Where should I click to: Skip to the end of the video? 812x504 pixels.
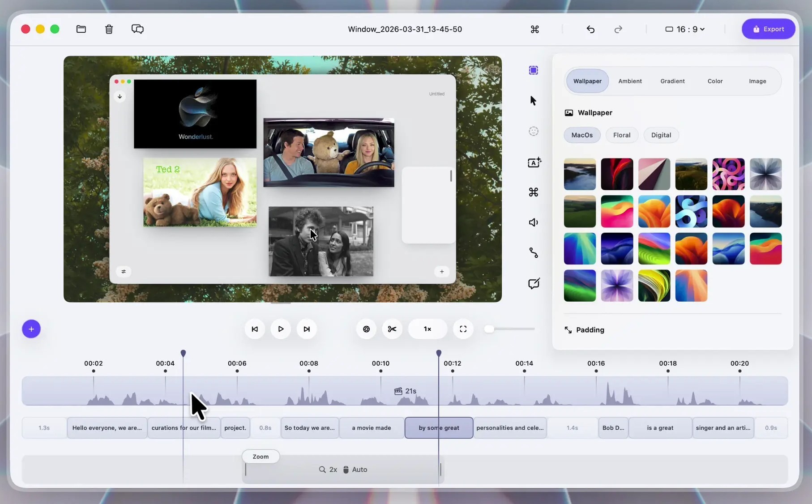(x=307, y=329)
